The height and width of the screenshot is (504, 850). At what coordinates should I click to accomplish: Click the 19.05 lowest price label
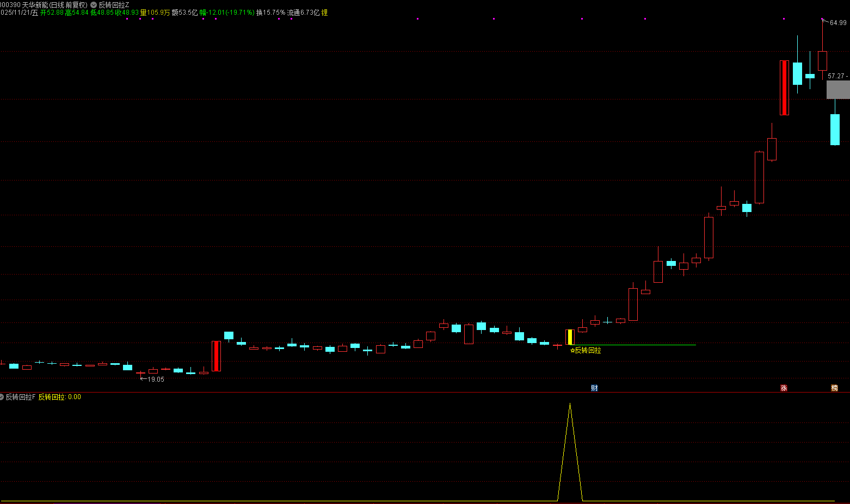pyautogui.click(x=156, y=379)
